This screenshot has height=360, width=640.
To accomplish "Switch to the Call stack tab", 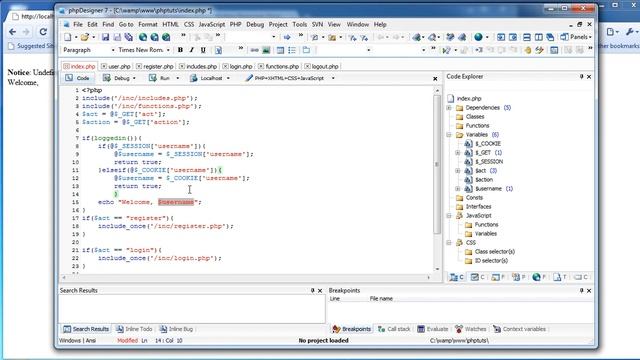I will click(394, 329).
